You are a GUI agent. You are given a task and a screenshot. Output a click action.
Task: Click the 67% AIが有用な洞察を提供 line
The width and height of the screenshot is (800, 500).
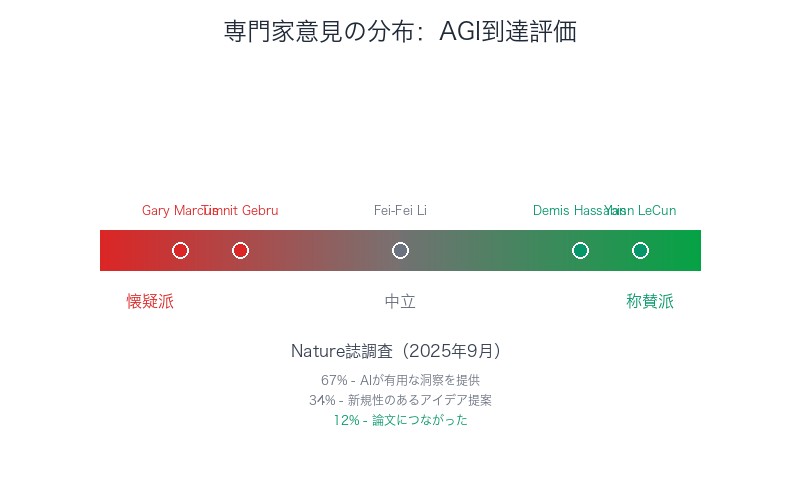(400, 380)
